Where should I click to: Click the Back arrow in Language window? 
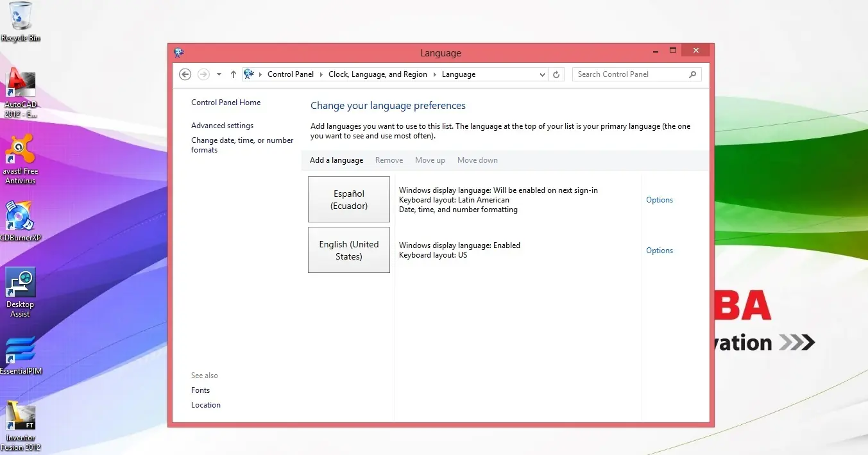[x=185, y=74]
